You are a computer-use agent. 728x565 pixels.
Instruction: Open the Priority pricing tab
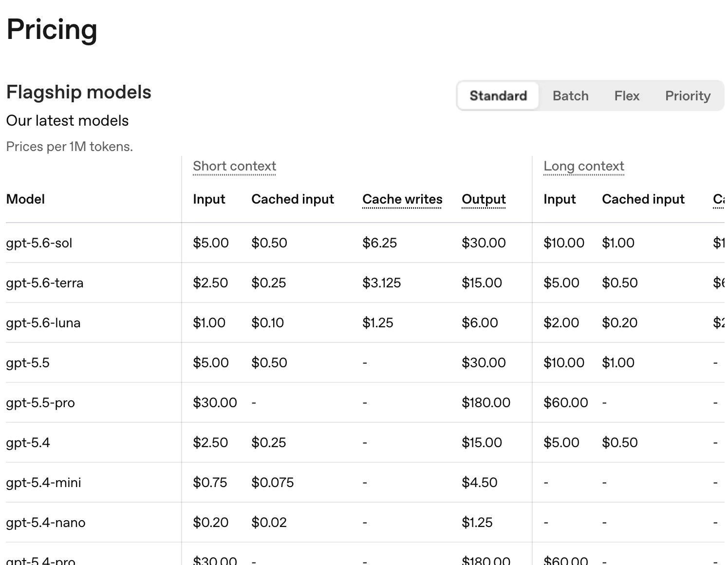point(688,95)
